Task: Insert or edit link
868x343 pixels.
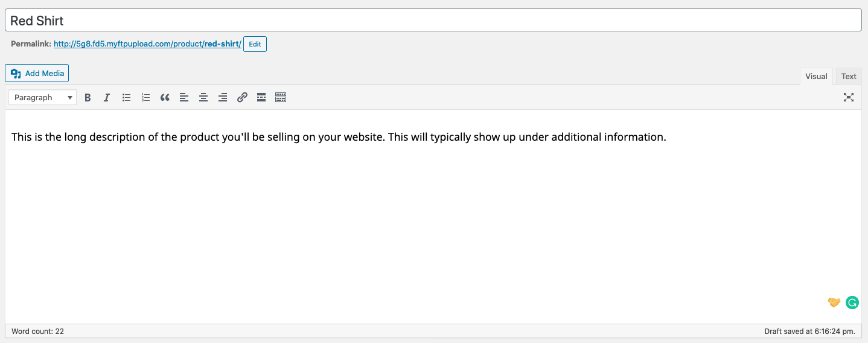Action: click(x=242, y=97)
